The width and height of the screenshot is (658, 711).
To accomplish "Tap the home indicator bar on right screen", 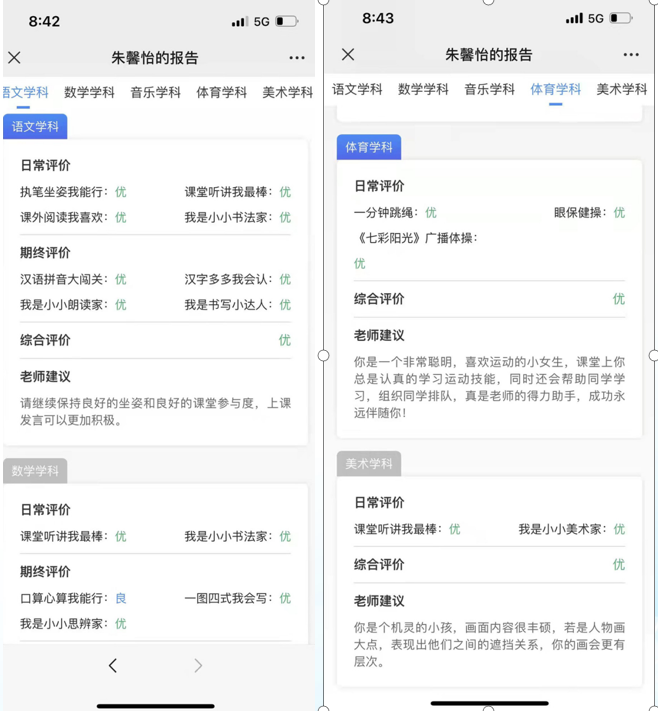I will pyautogui.click(x=489, y=703).
